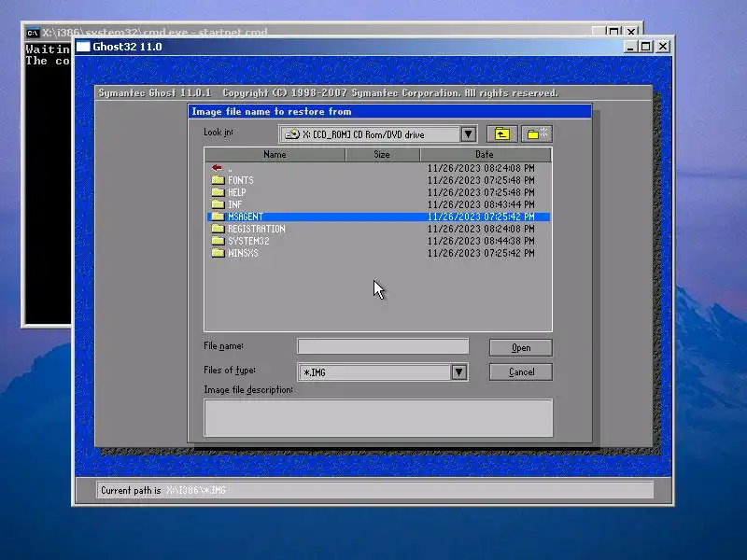This screenshot has width=747, height=560.
Task: Maximize the cmd.exe window behind
Action: (x=614, y=32)
